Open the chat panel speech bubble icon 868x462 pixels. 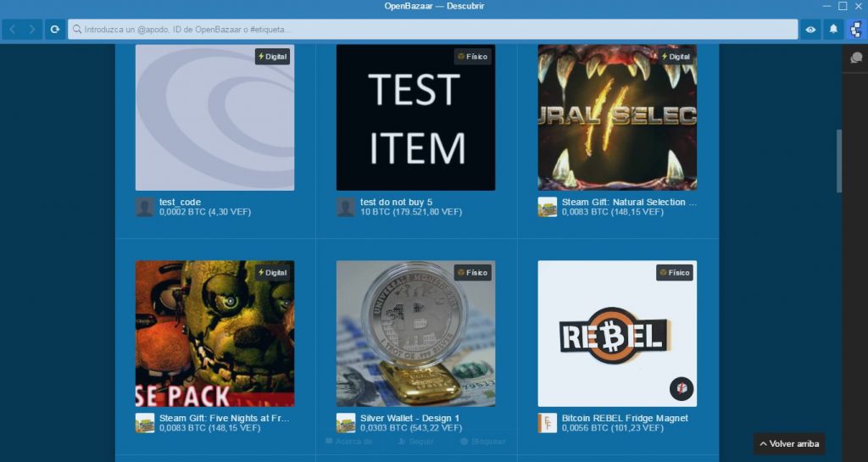856,58
